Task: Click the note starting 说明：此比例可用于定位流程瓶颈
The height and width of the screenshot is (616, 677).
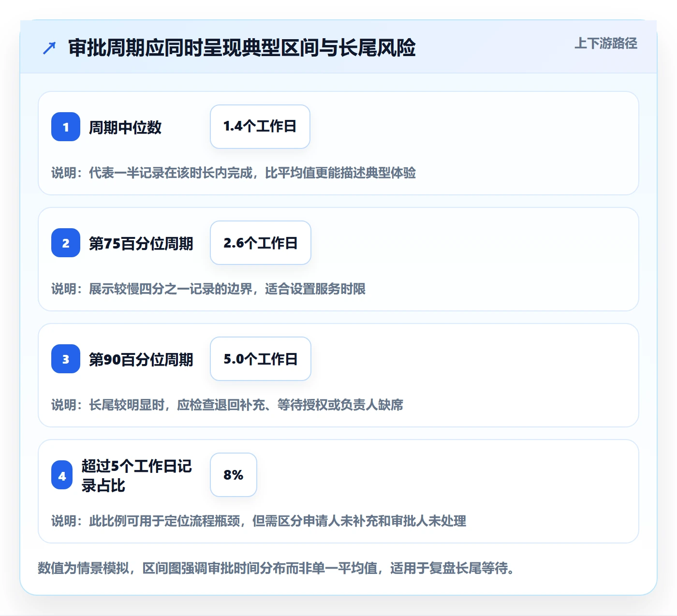Action: point(259,521)
